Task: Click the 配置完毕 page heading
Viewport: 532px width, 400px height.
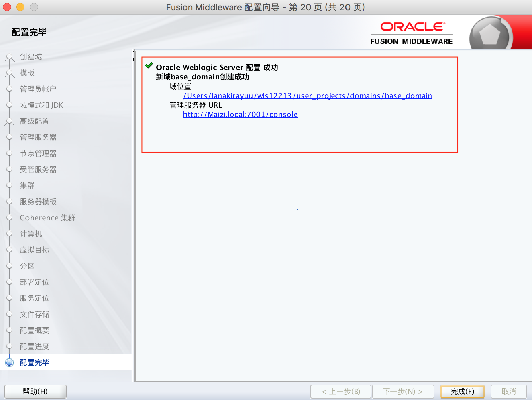Action: pos(29,32)
